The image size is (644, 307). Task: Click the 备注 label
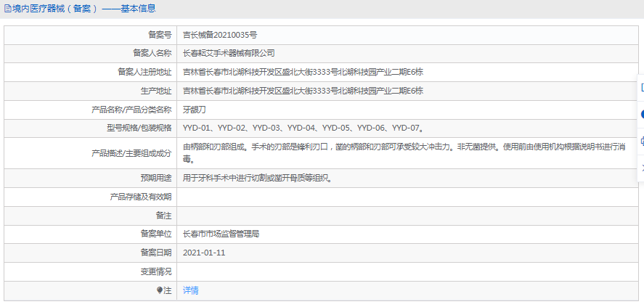(x=164, y=216)
